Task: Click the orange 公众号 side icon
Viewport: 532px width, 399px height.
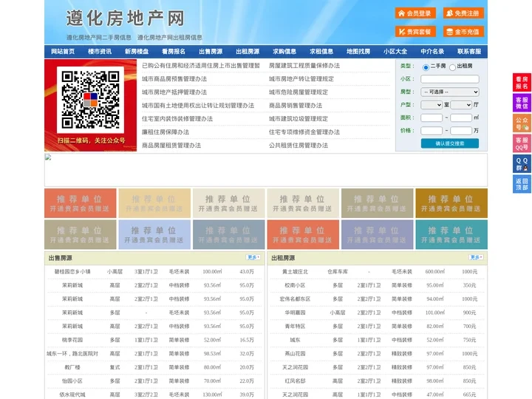Action: coord(522,123)
